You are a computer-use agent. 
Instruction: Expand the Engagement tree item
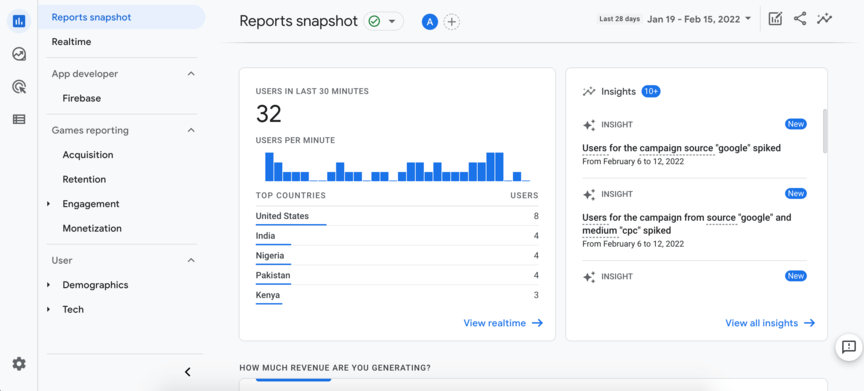click(x=48, y=204)
